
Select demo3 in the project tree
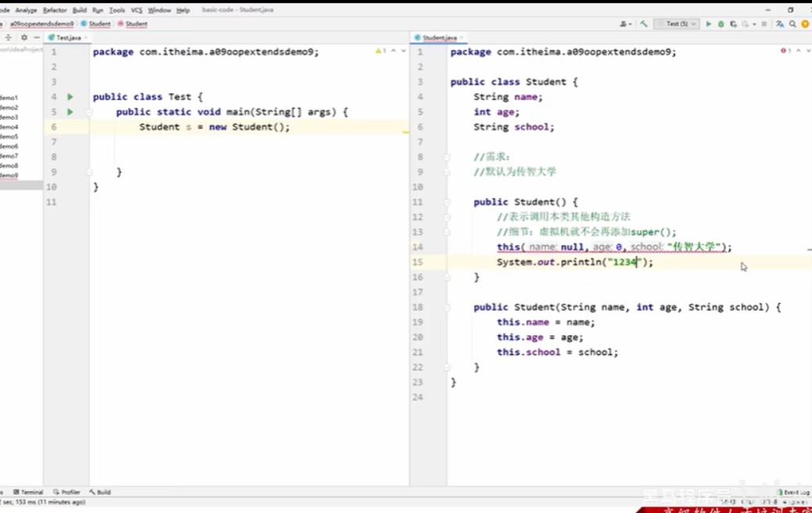tap(9, 117)
